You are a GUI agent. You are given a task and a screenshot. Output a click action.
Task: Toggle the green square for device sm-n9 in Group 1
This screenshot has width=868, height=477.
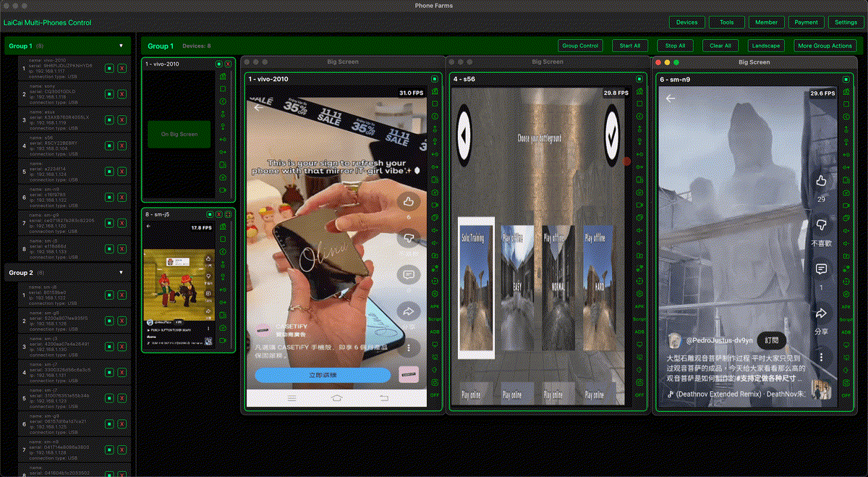point(109,197)
